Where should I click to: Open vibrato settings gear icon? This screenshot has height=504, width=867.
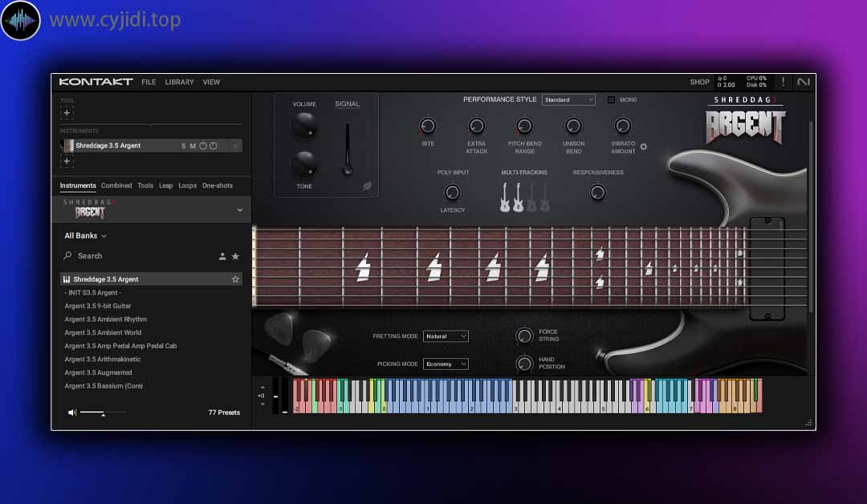[644, 147]
